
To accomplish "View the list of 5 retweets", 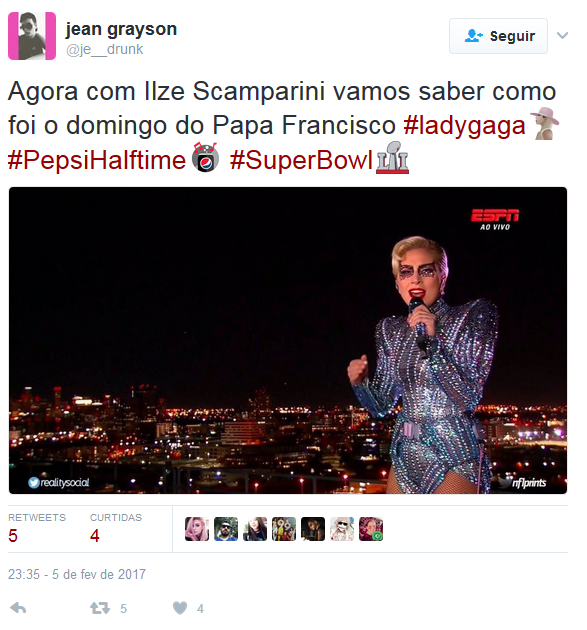I will (x=37, y=529).
